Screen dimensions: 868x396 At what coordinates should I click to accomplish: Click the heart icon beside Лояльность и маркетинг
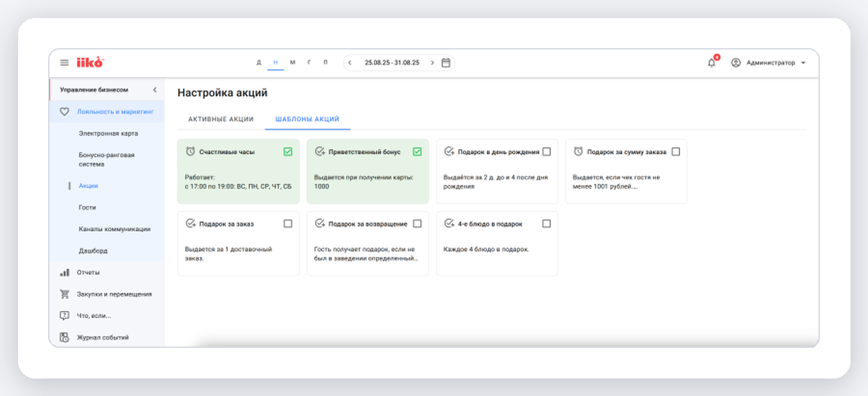64,112
